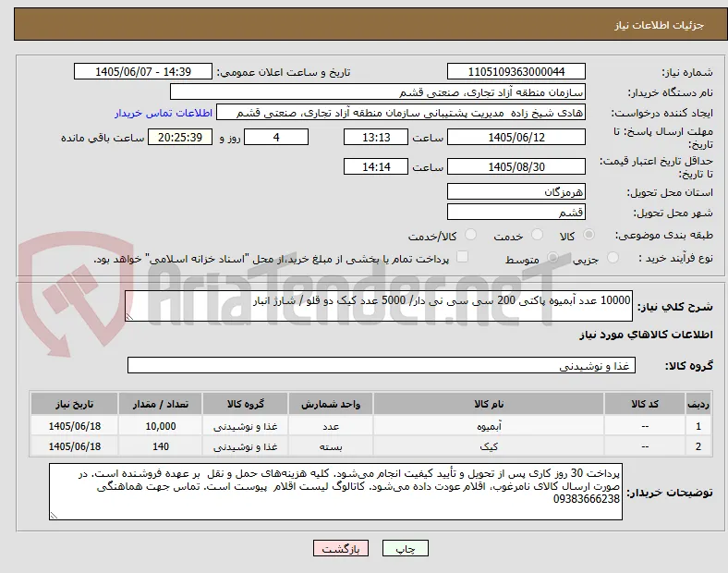
Task: Click the unit cell عدد
Action: tap(331, 426)
